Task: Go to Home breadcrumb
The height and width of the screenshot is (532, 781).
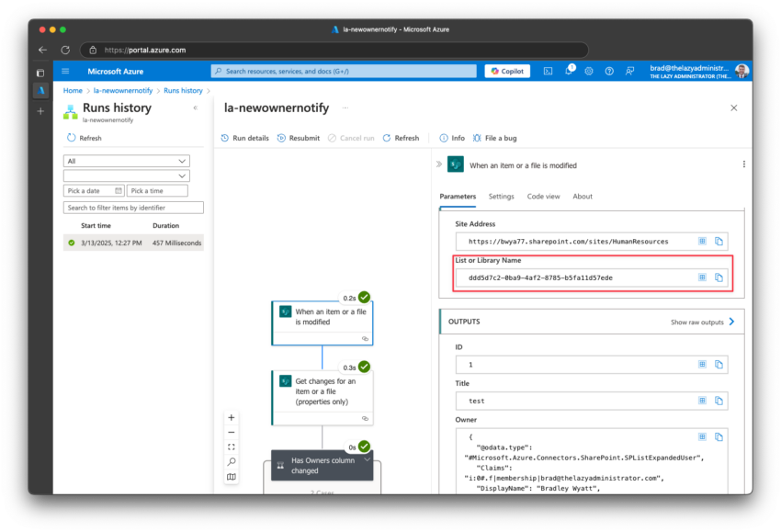Action: pyautogui.click(x=73, y=91)
